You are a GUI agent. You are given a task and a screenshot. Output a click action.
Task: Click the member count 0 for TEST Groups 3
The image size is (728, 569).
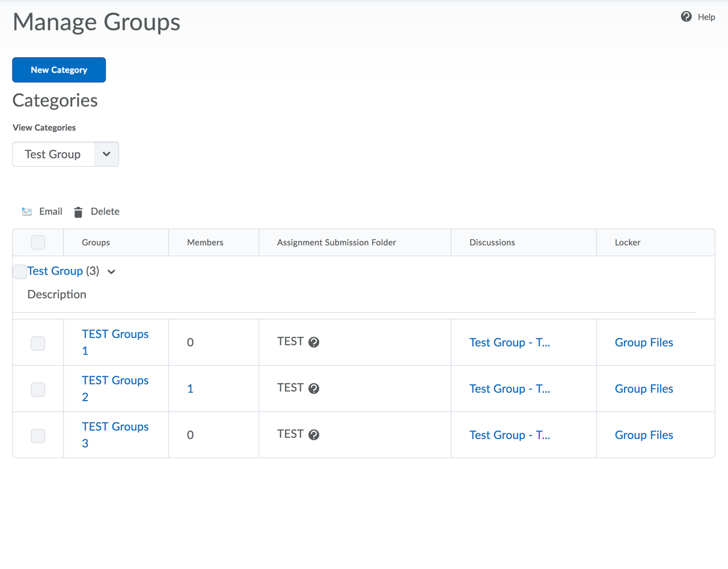click(190, 435)
